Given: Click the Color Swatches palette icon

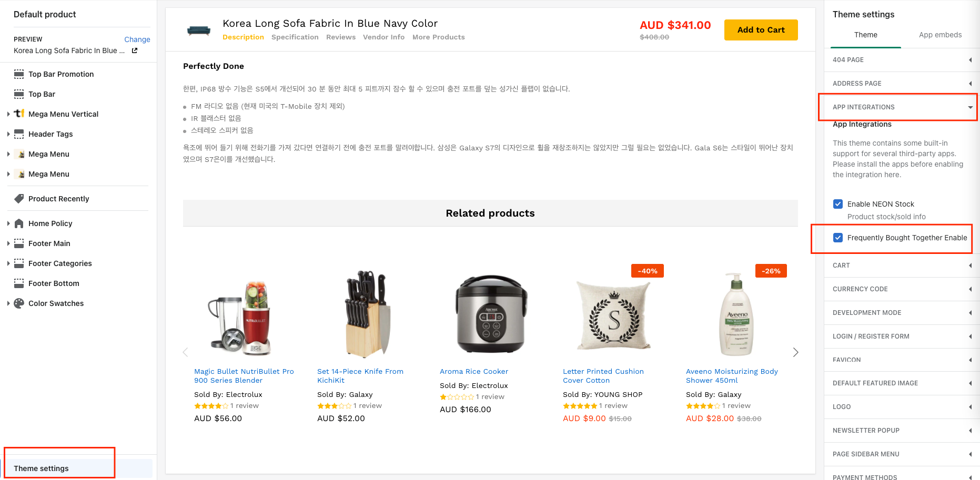Looking at the screenshot, I should (19, 303).
